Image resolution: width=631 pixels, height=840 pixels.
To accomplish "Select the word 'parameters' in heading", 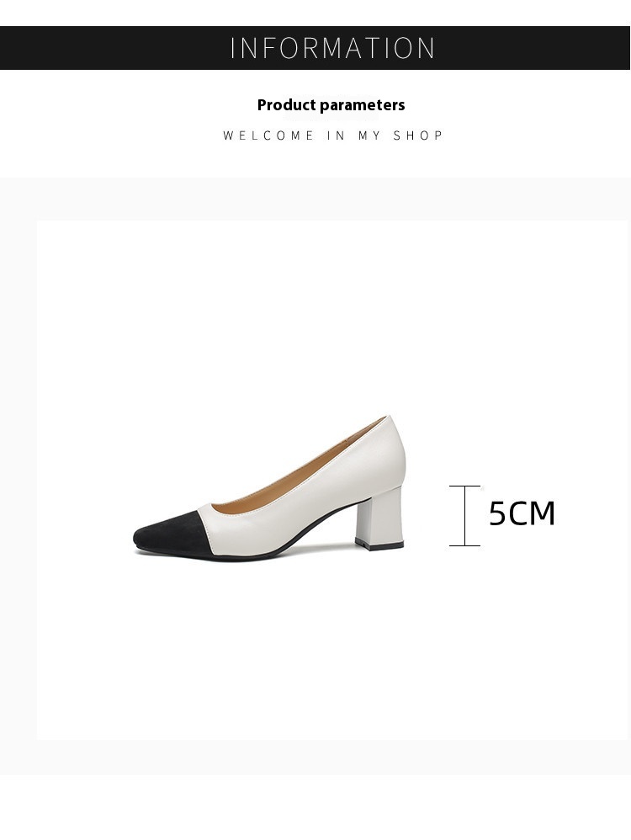I will (x=363, y=105).
